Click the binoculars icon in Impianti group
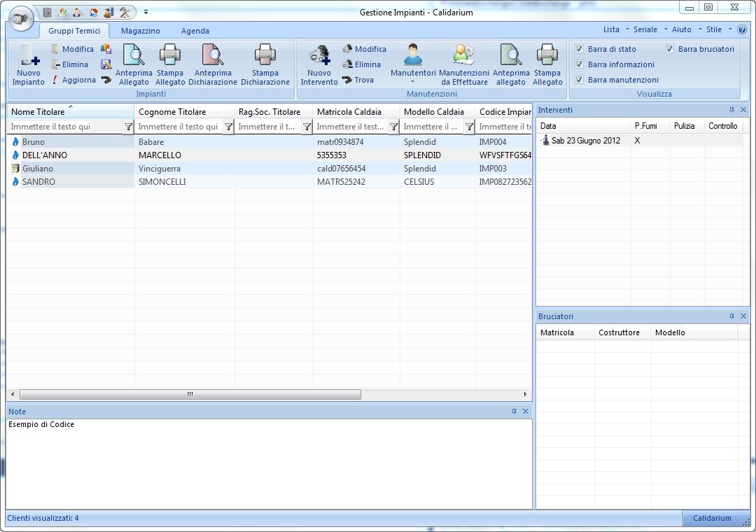 tap(106, 80)
